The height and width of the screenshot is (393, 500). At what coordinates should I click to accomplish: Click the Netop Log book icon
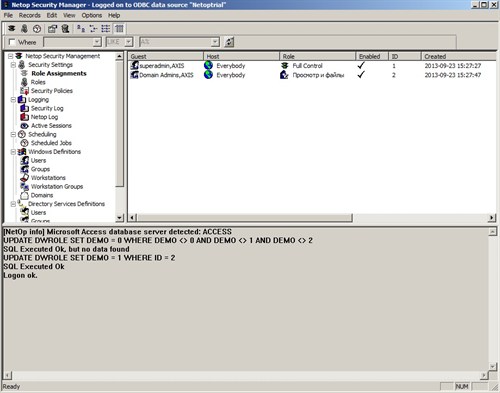(x=25, y=117)
